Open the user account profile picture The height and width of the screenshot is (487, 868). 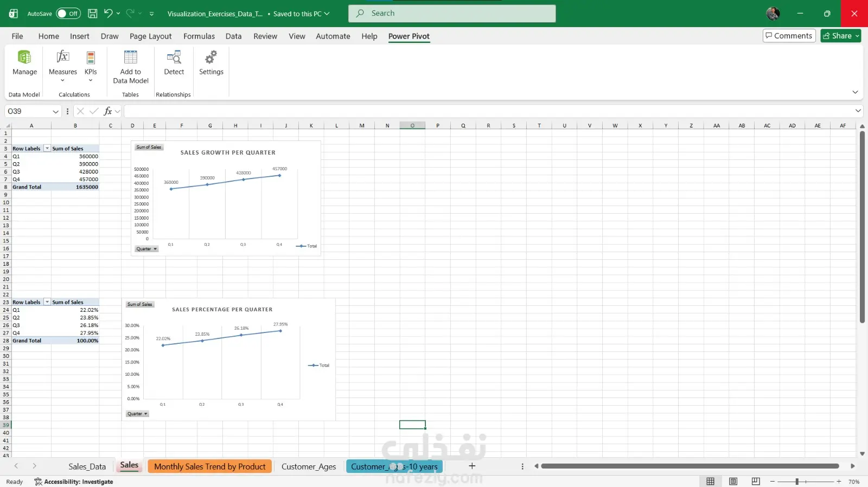point(773,14)
